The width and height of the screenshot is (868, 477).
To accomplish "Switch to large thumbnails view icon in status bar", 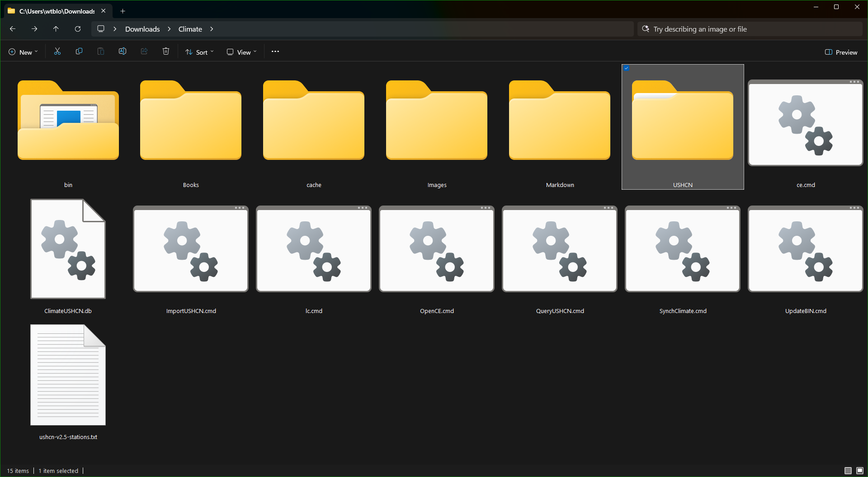I will click(x=860, y=471).
